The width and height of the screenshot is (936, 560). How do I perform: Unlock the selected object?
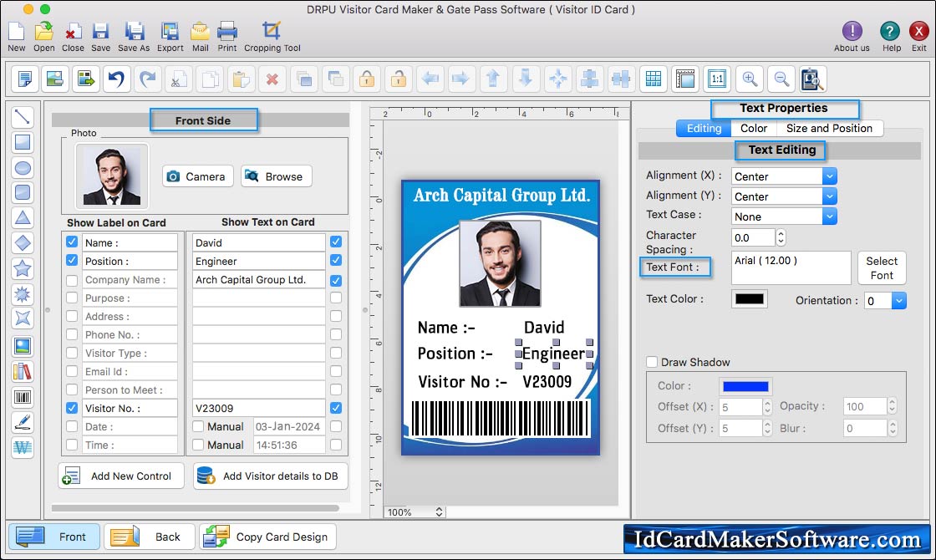point(398,79)
